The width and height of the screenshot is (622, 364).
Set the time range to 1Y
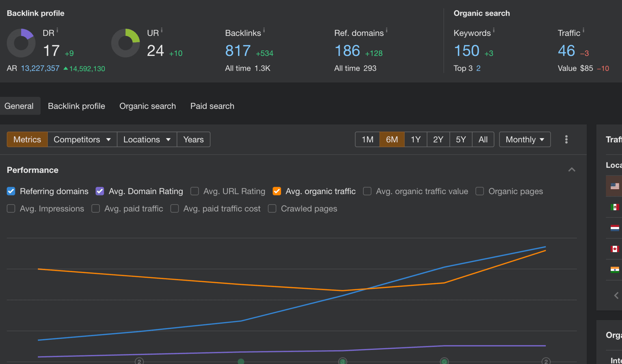pyautogui.click(x=415, y=139)
